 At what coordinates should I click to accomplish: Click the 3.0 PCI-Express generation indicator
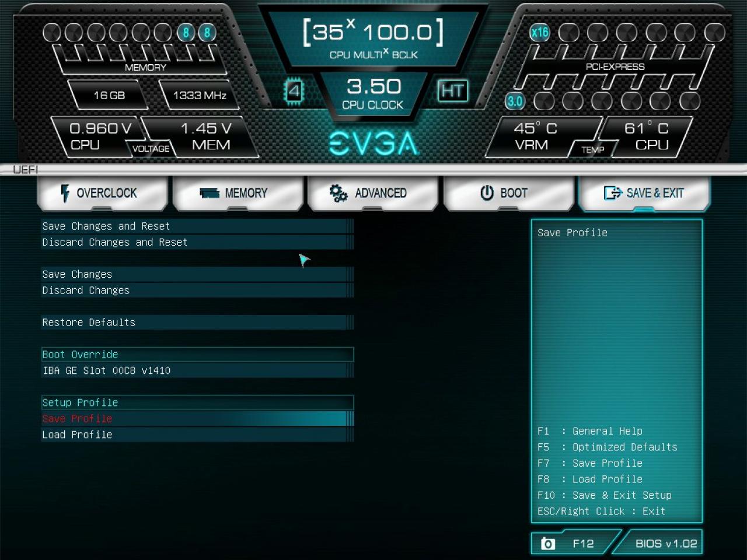click(x=515, y=101)
